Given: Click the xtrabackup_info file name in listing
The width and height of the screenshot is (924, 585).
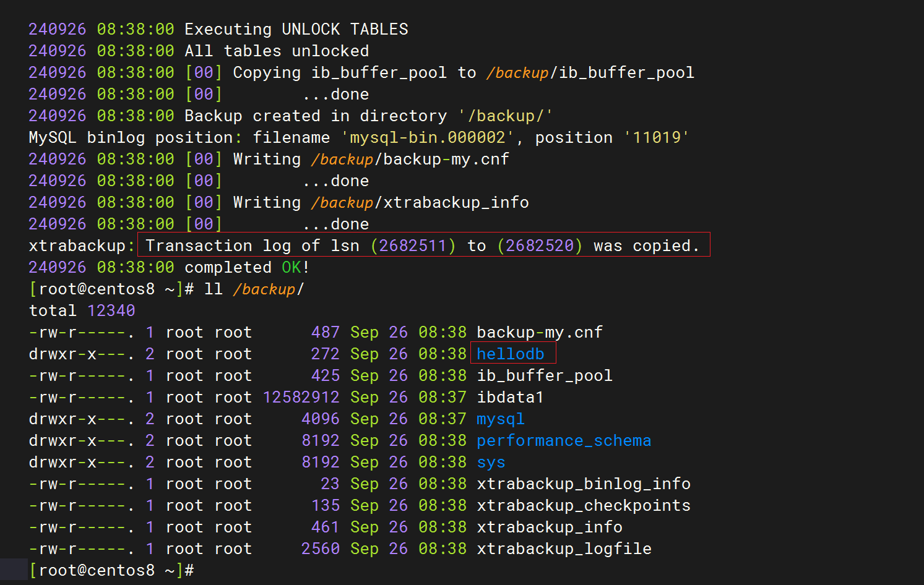Looking at the screenshot, I should [x=550, y=527].
